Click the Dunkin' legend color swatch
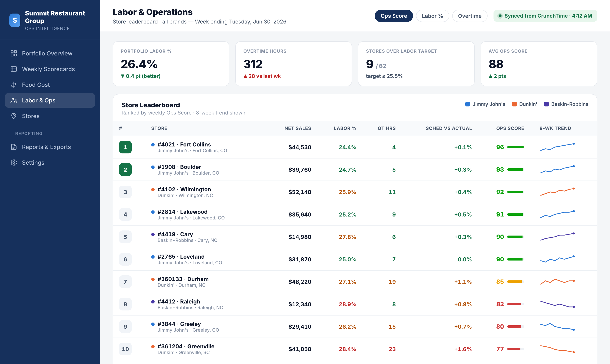This screenshot has width=610, height=364. point(514,104)
